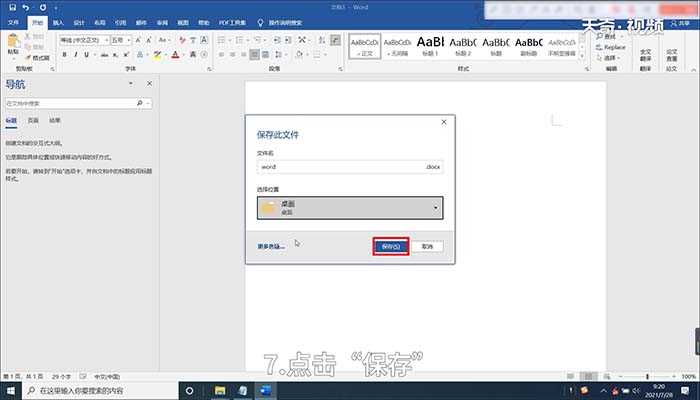Switch to 页面 tab in navigation pane

click(x=33, y=119)
